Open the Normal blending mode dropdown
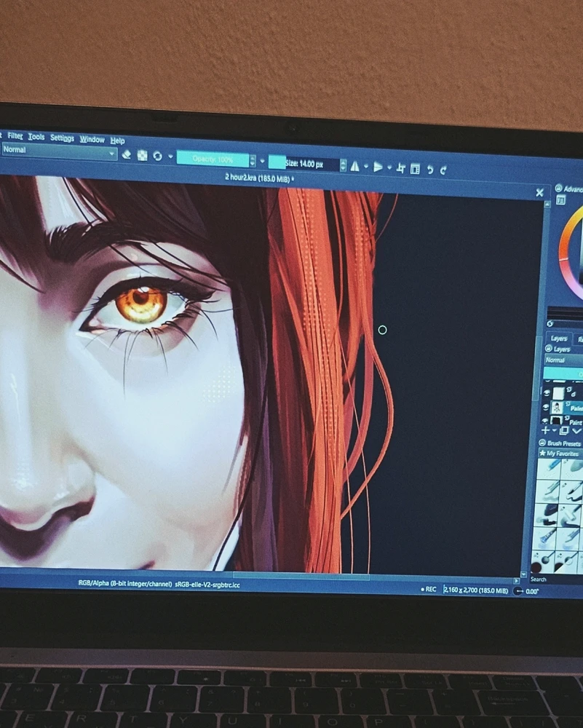Viewport: 583px width, 728px height. tap(58, 151)
